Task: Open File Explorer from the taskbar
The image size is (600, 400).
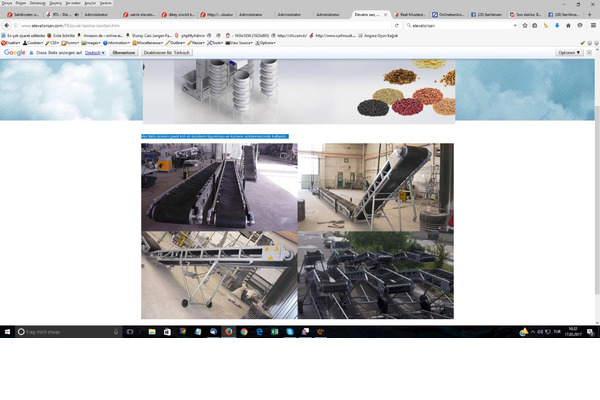Action: click(x=152, y=332)
